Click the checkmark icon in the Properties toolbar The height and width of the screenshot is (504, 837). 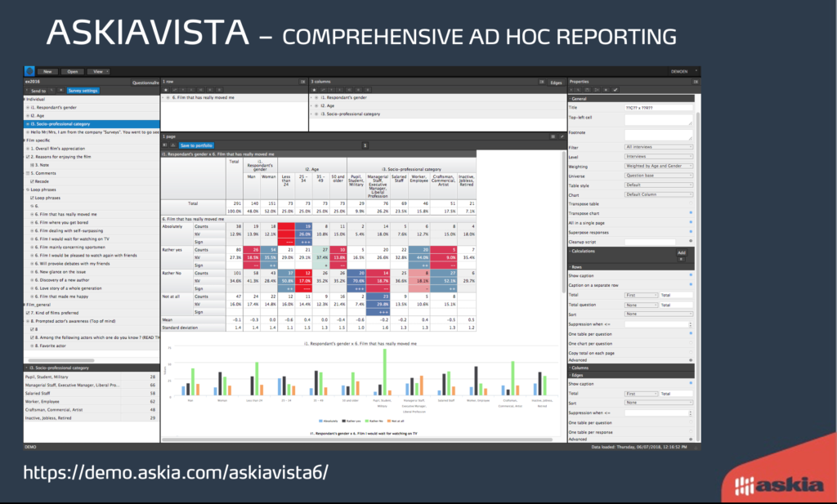pyautogui.click(x=615, y=90)
